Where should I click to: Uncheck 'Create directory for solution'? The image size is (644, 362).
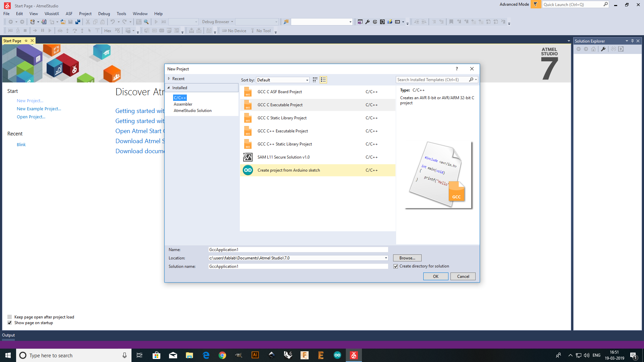pos(396,266)
